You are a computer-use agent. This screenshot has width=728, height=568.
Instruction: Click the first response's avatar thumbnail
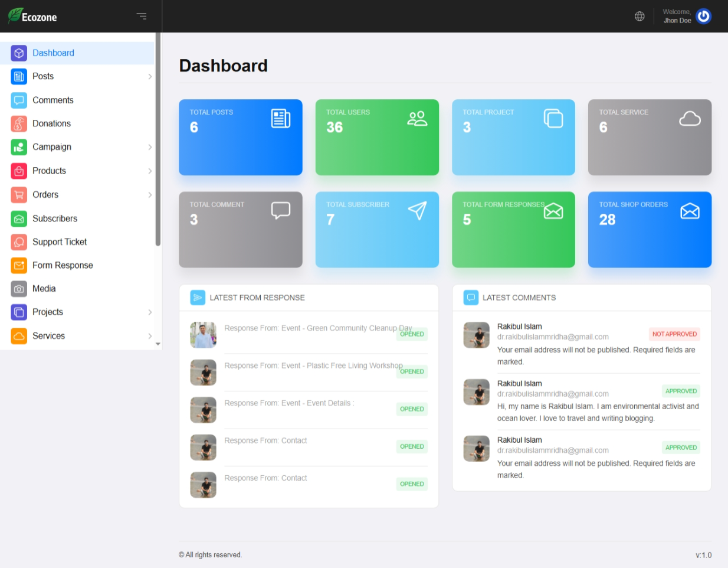click(203, 335)
